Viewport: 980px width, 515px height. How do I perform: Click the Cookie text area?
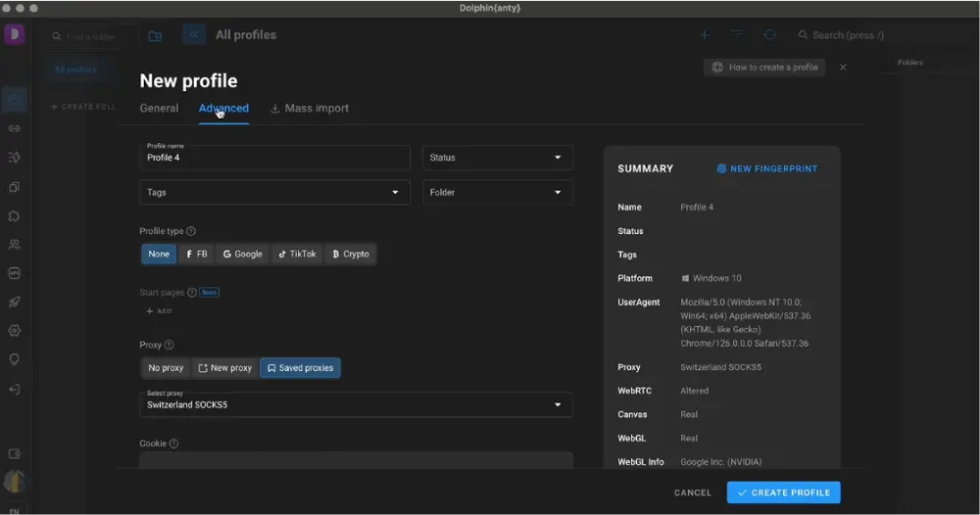(357, 460)
